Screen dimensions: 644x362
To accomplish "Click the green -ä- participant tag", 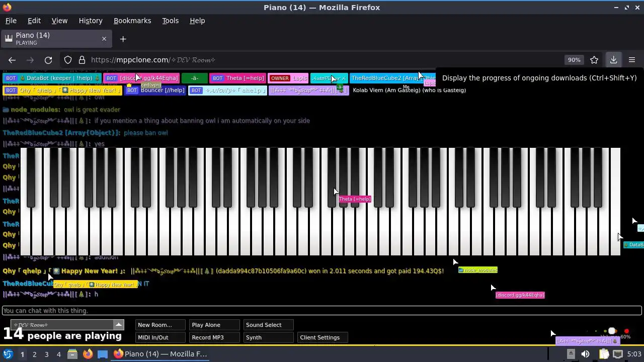I will coord(194,78).
